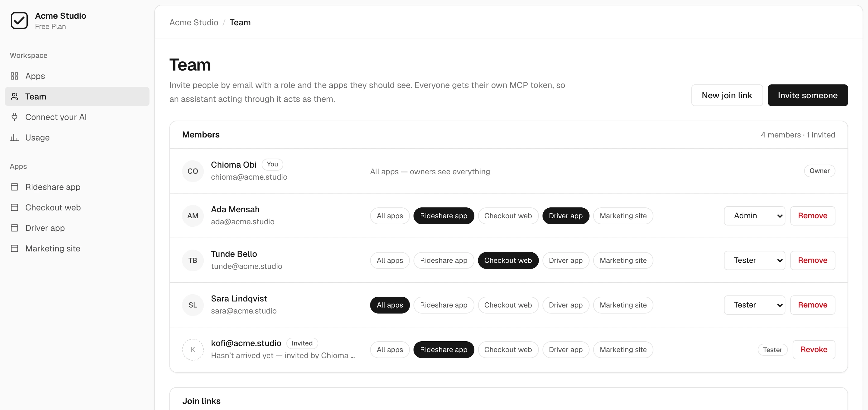Open Tunde Bello's Tester role dropdown
868x410 pixels.
[x=754, y=260]
